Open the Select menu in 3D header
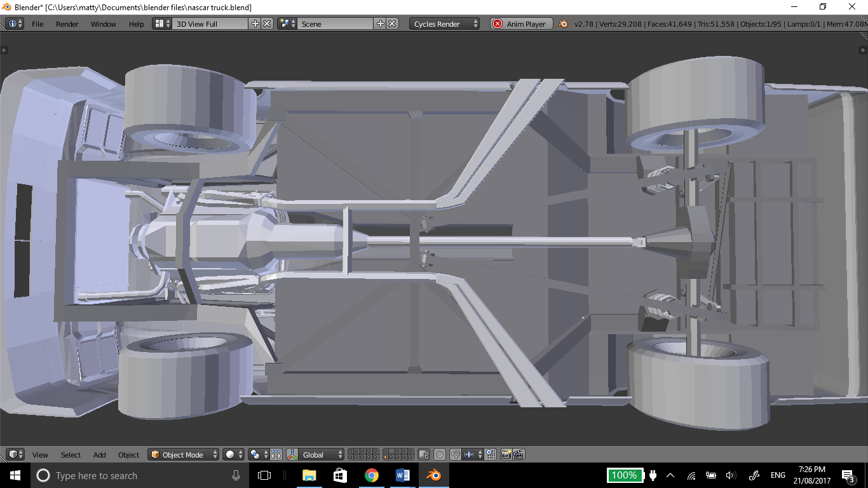Image resolution: width=868 pixels, height=488 pixels. coord(71,455)
